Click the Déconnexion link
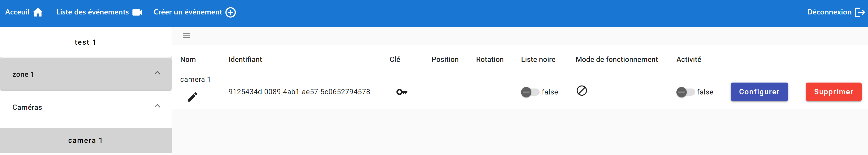This screenshot has width=868, height=155. [x=829, y=12]
